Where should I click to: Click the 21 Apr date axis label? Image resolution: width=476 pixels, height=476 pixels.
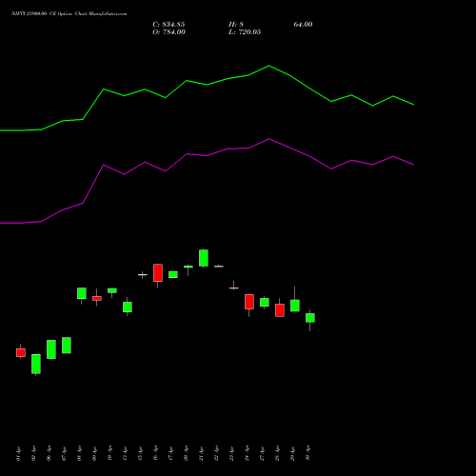(201, 453)
